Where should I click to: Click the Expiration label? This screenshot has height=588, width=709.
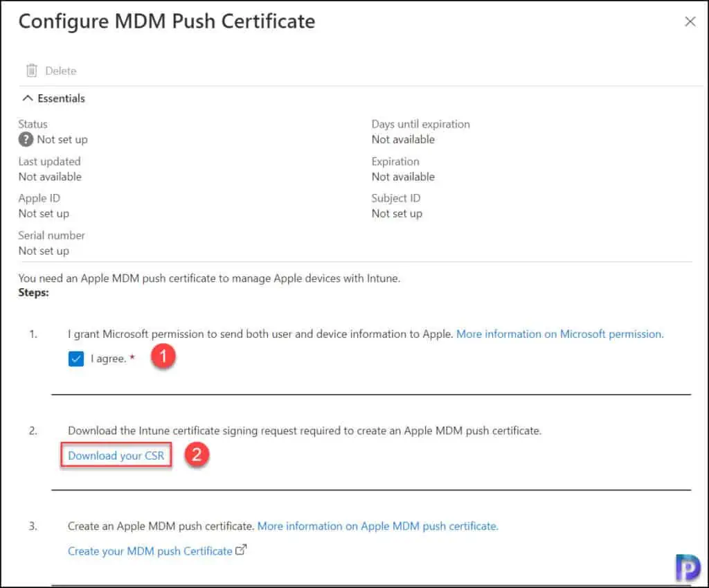point(395,161)
